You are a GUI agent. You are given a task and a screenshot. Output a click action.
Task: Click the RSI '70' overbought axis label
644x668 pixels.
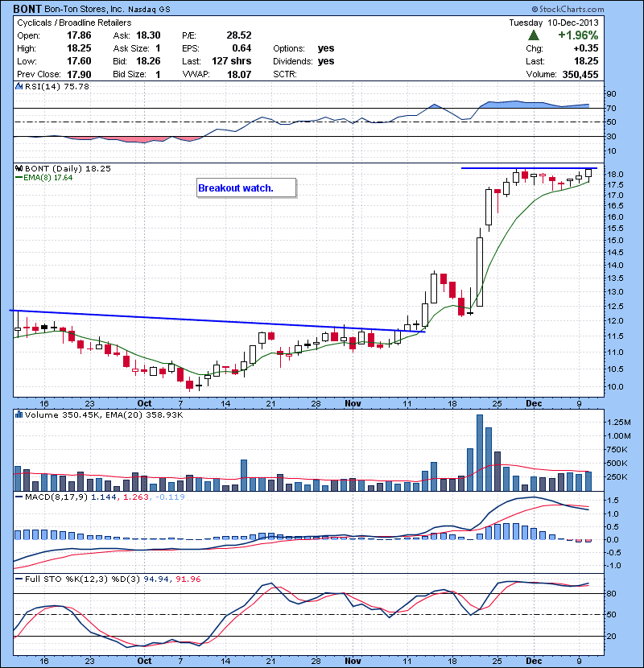[x=611, y=109]
